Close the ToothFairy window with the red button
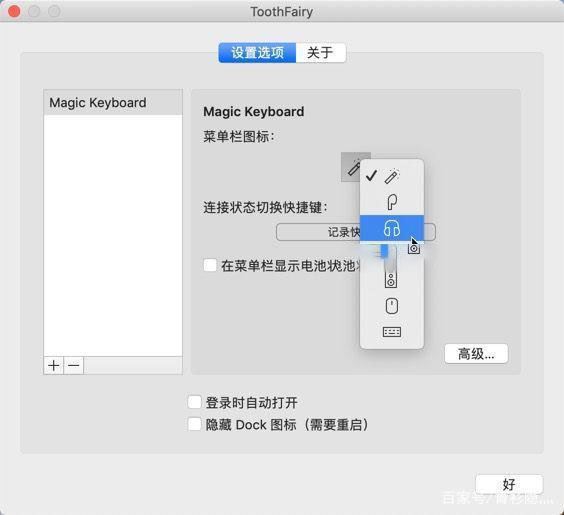 point(14,12)
